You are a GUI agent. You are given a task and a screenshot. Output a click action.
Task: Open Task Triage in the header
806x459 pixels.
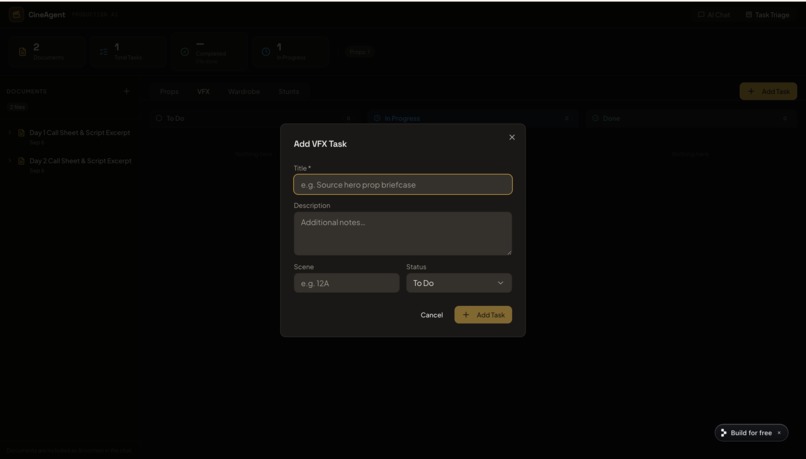[x=767, y=15]
